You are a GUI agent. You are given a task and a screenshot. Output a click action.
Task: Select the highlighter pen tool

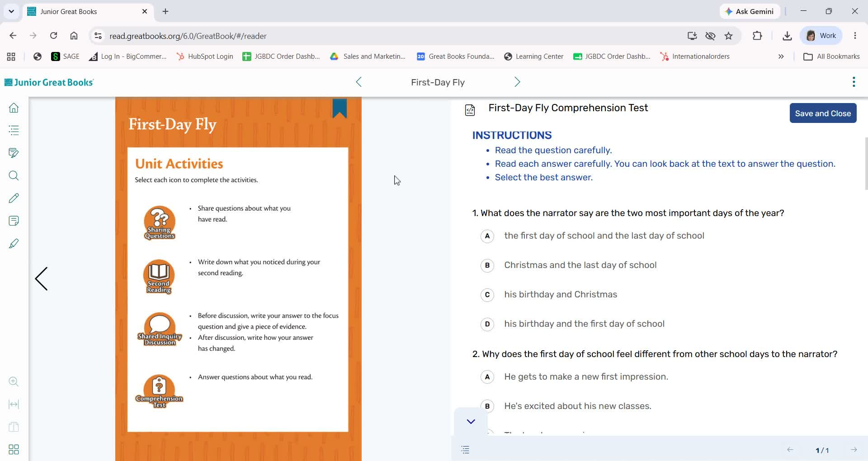[x=14, y=244]
